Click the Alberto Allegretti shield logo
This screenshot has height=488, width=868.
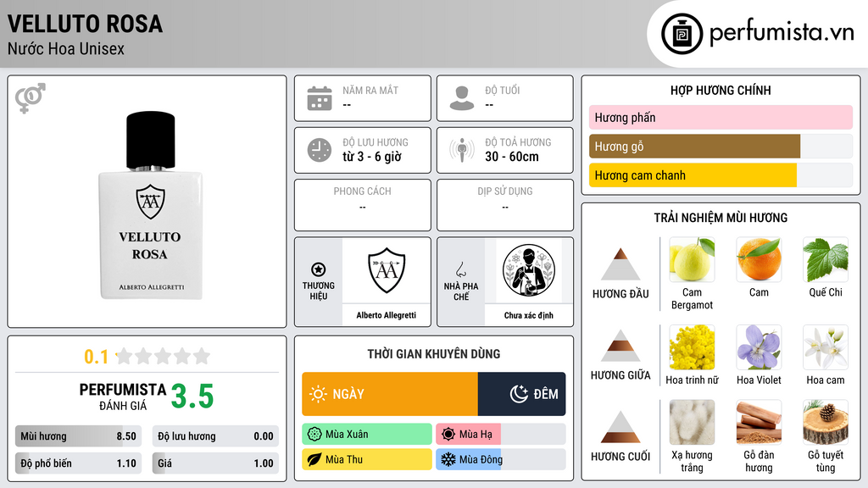(387, 270)
